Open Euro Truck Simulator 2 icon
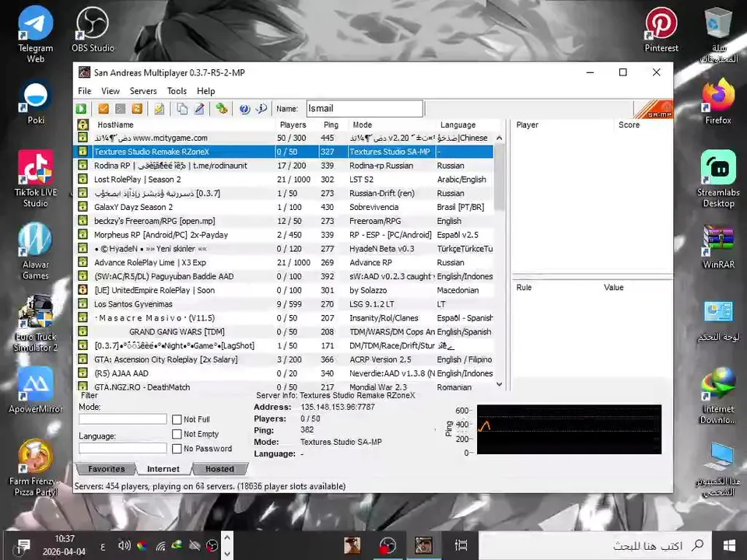This screenshot has width=747, height=560. tap(36, 324)
